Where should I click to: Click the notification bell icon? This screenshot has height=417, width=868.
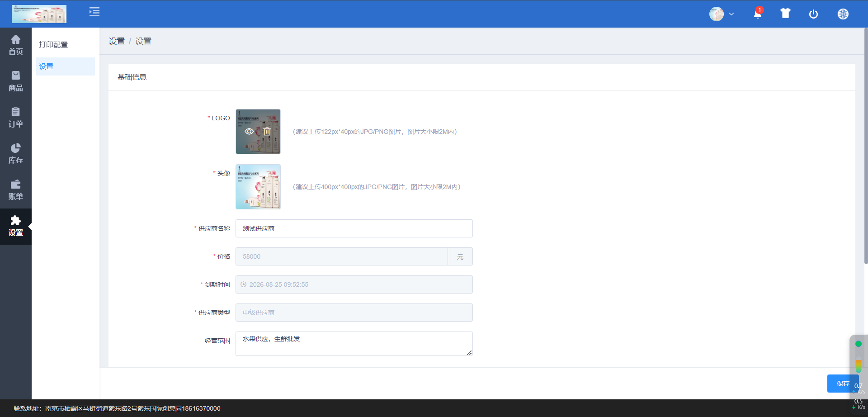click(758, 14)
